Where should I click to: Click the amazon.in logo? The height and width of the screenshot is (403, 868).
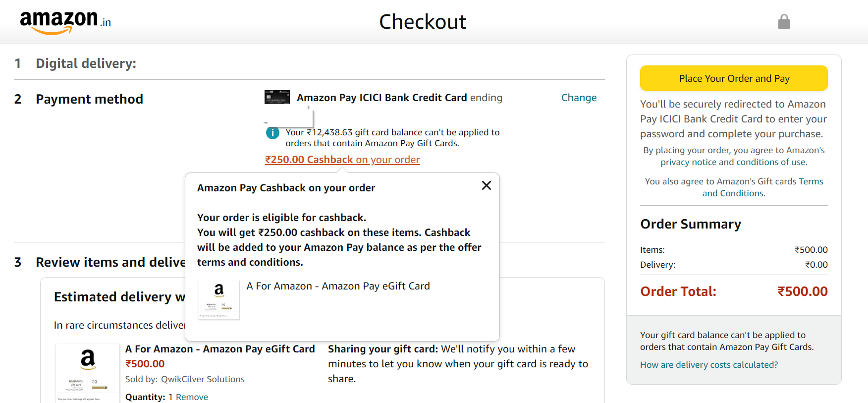(x=63, y=21)
